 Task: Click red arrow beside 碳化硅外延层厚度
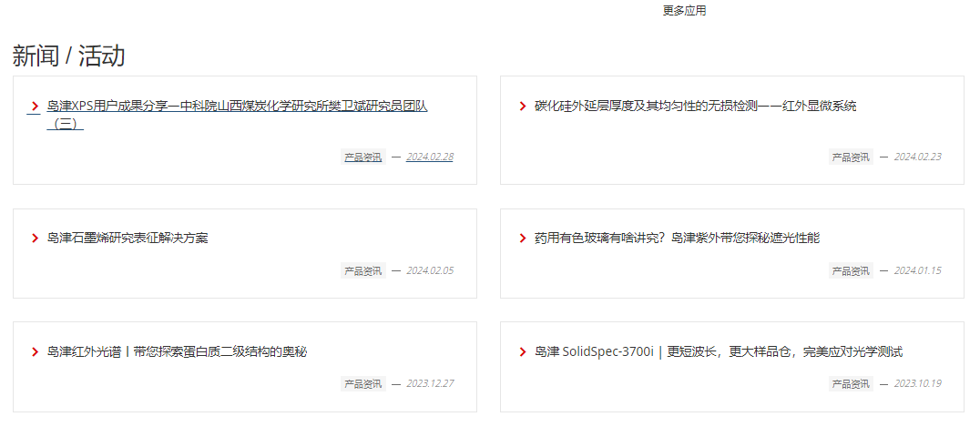[523, 107]
